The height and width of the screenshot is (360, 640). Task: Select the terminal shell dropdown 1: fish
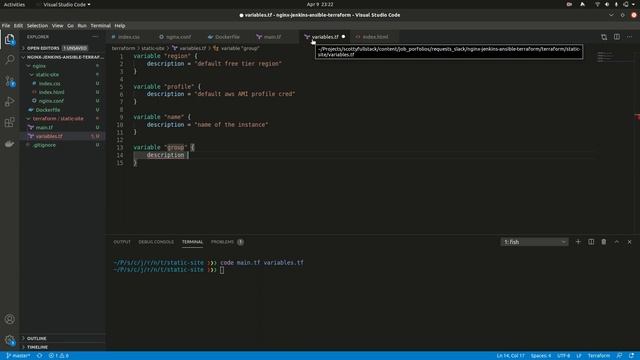coord(534,242)
